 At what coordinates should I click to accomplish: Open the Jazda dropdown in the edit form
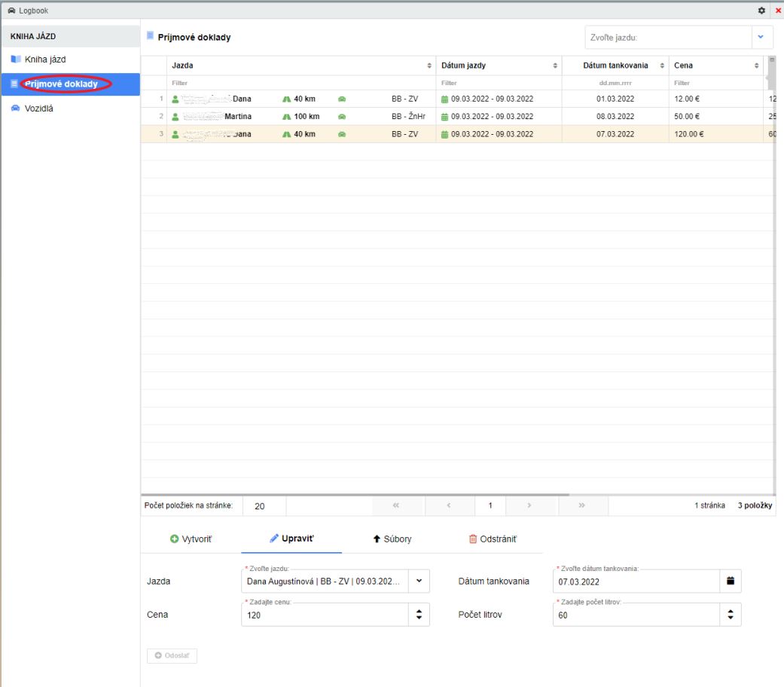[419, 581]
